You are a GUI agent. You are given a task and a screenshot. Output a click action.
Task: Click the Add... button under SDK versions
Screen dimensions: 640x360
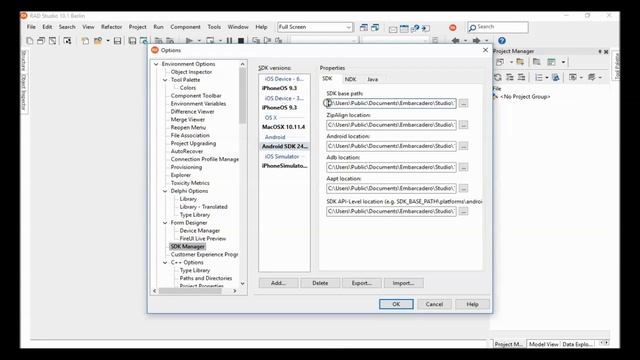[x=278, y=283]
